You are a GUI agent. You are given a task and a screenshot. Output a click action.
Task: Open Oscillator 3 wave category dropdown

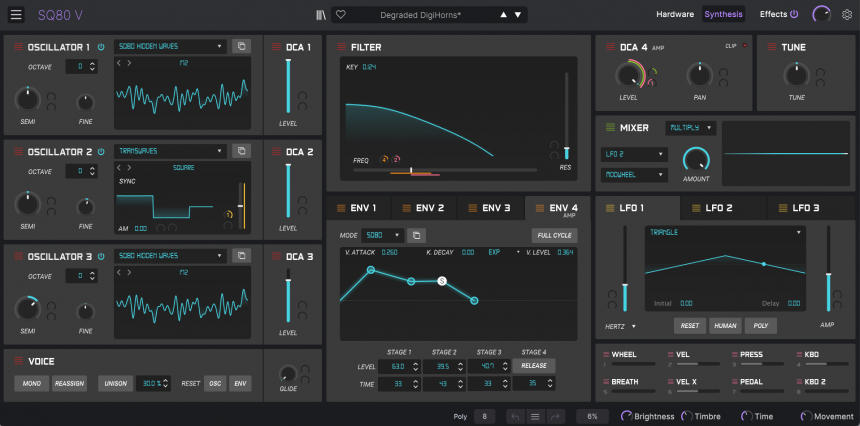pos(170,255)
